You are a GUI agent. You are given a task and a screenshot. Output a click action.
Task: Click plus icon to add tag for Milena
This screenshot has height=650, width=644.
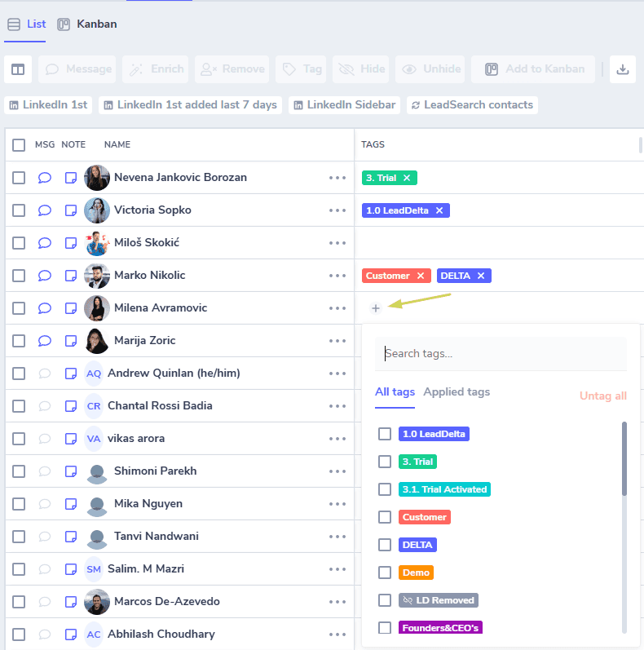376,308
